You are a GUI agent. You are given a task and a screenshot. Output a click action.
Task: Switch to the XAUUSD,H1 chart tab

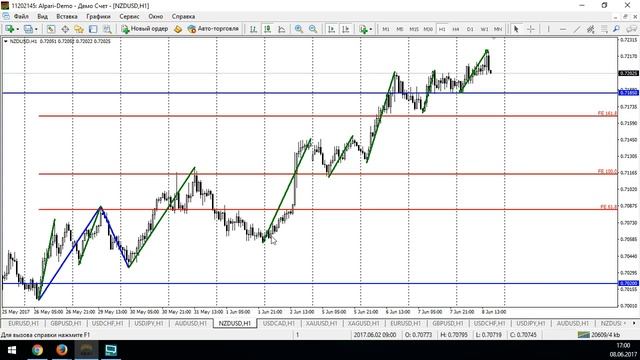[322, 323]
